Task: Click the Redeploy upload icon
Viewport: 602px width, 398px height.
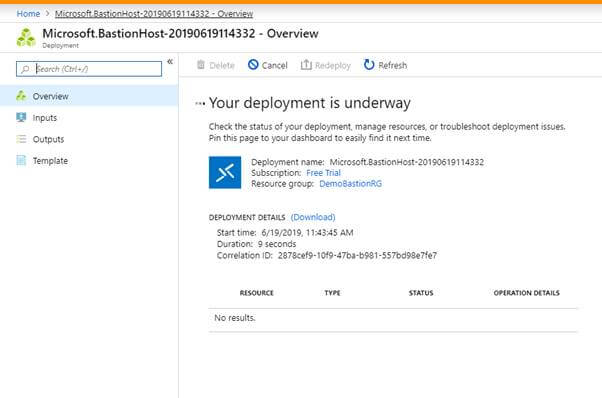Action: tap(306, 65)
